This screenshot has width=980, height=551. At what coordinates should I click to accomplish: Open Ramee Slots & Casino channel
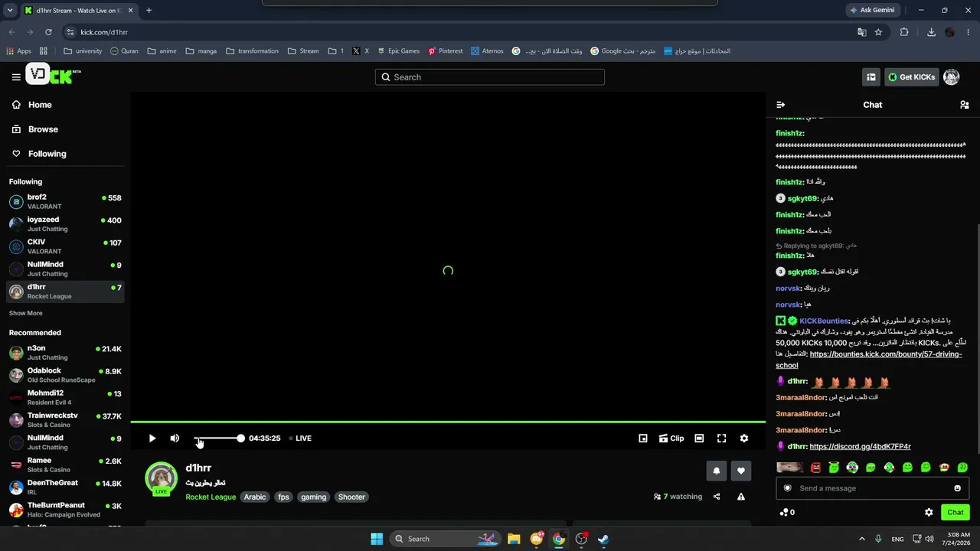pos(65,465)
